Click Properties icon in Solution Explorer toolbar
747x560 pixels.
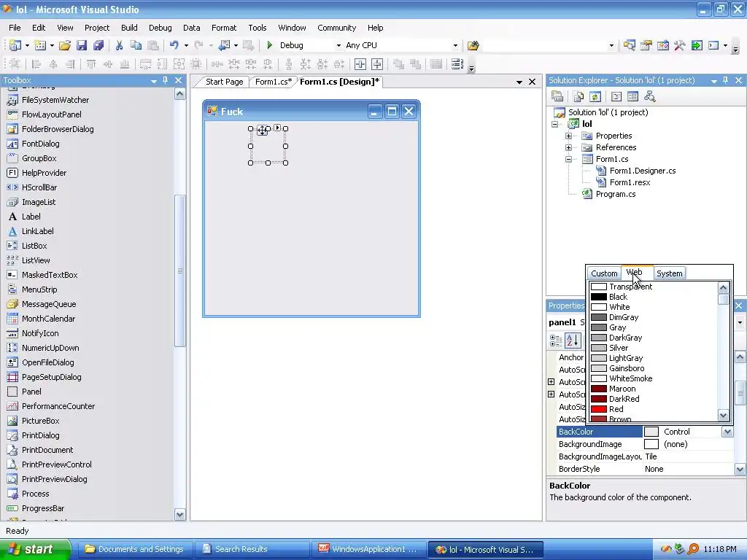pos(557,97)
